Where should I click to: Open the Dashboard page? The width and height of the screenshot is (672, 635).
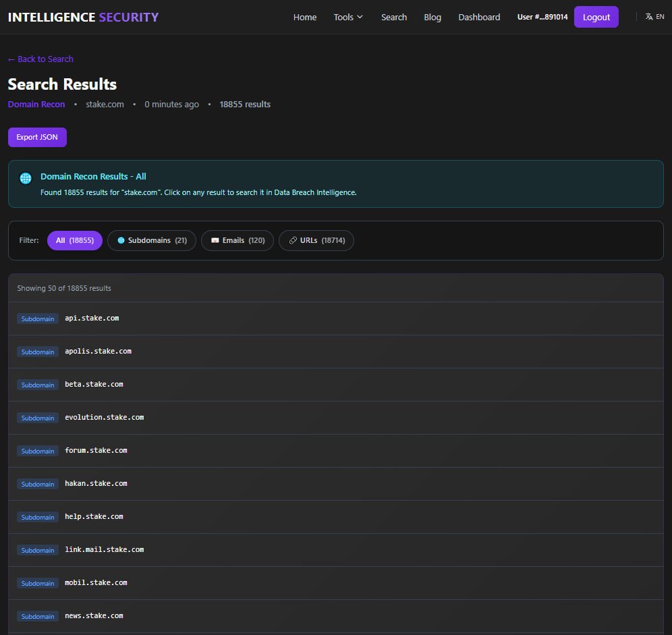479,17
